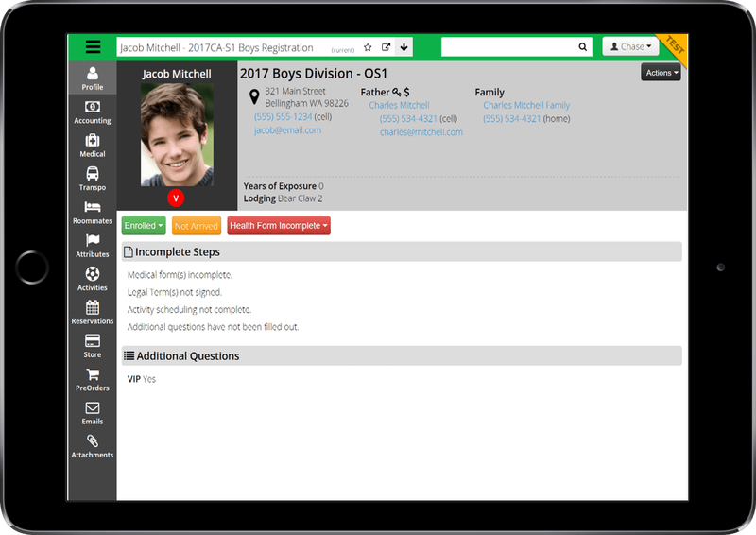
Task: Open the Charles Mitchell Family link
Action: click(526, 106)
